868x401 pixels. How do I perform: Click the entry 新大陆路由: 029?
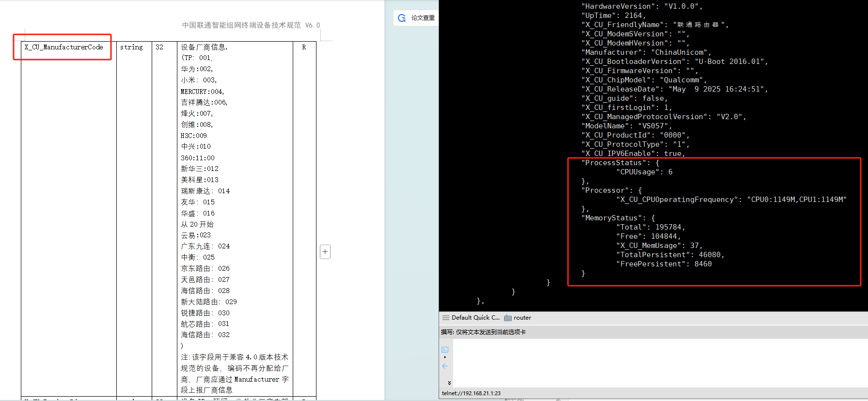click(209, 302)
